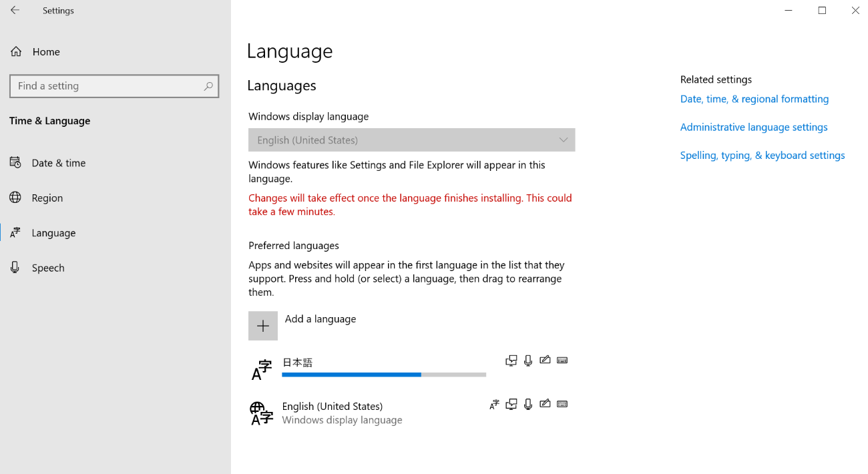This screenshot has height=474, width=868.
Task: Click the plus icon for Add a language
Action: coord(263,326)
